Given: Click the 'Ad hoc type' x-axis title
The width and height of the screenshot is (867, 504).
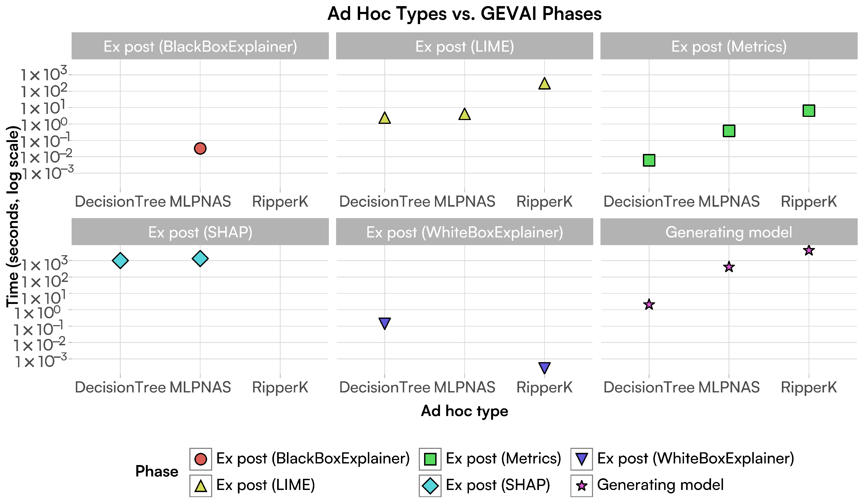Looking at the screenshot, I should 464,411.
